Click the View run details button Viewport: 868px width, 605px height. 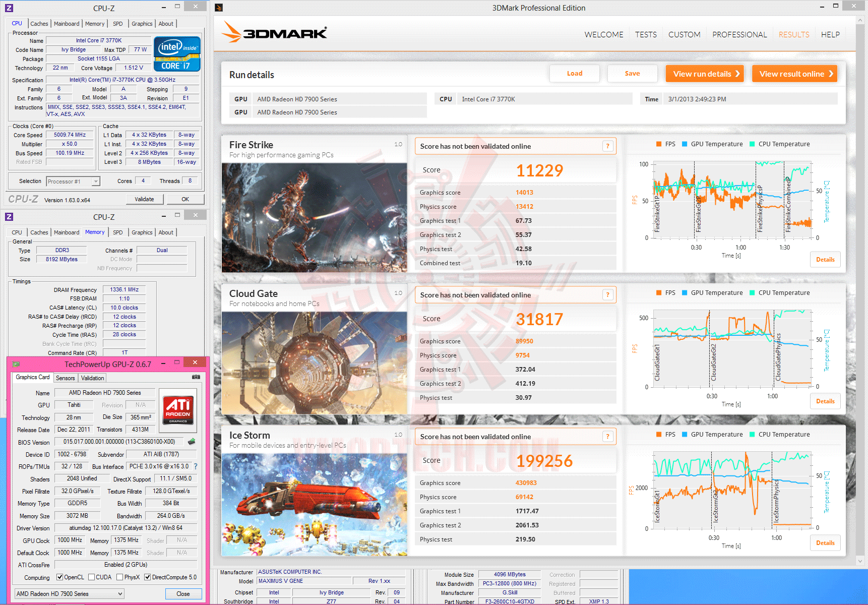[705, 74]
